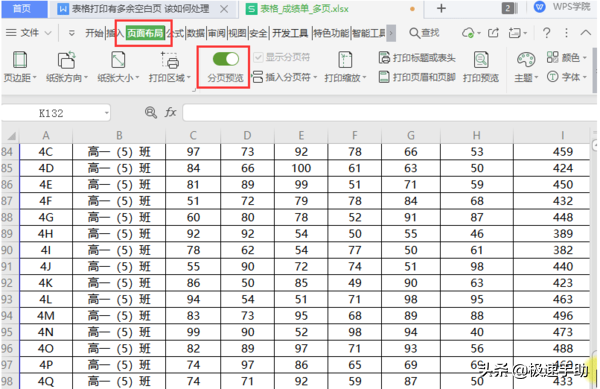The height and width of the screenshot is (389, 600).
Task: Open the Name Box dropdown arrow
Action: coord(106,113)
